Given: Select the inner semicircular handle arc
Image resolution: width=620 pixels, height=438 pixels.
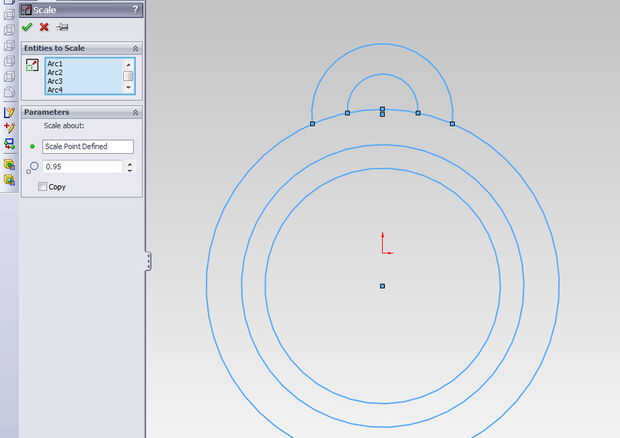Looking at the screenshot, I should pyautogui.click(x=382, y=74).
